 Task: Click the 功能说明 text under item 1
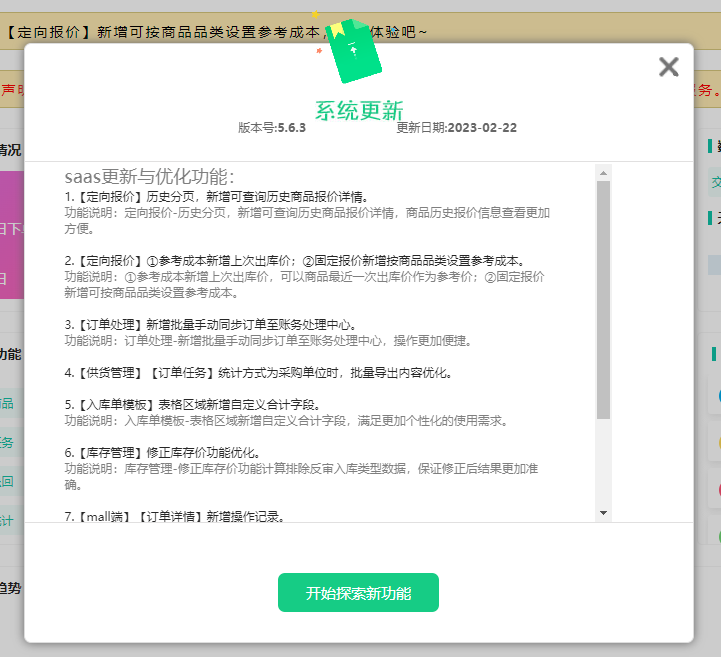[x=307, y=221]
